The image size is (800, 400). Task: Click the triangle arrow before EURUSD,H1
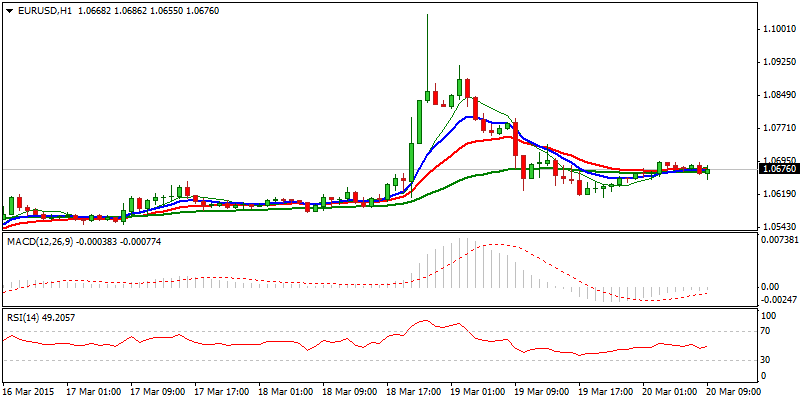(9, 11)
